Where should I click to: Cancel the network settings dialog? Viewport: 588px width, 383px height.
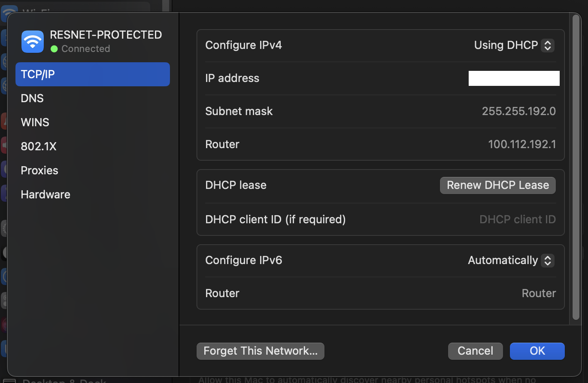coord(475,351)
